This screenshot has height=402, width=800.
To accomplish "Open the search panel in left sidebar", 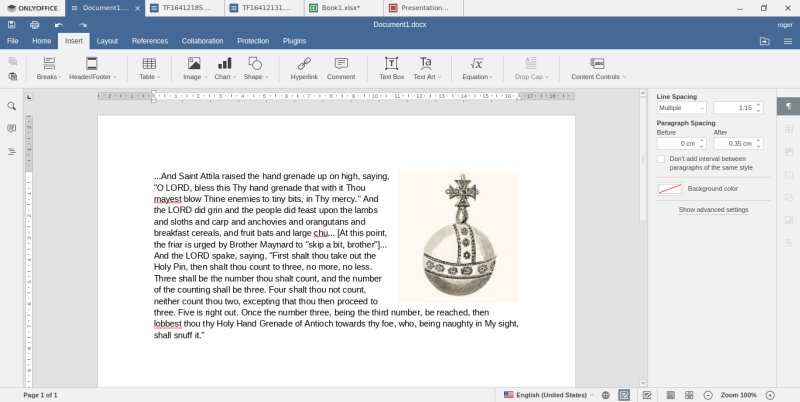I will [x=12, y=106].
